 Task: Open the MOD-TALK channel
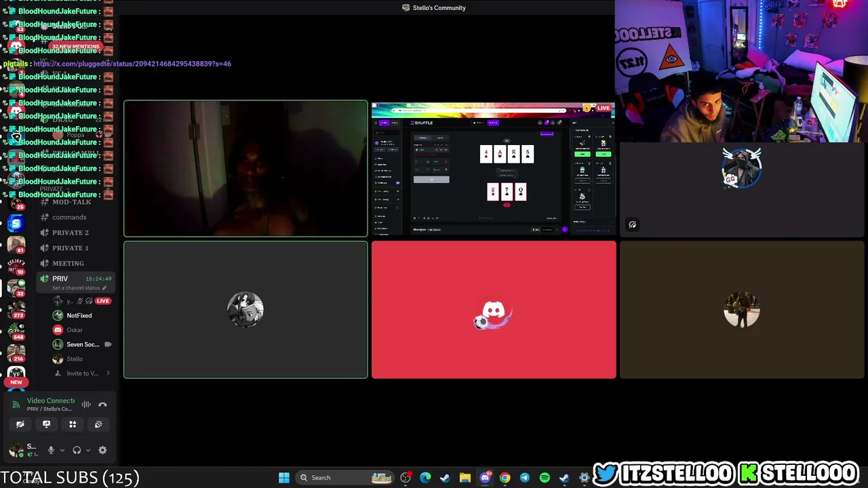coord(71,202)
